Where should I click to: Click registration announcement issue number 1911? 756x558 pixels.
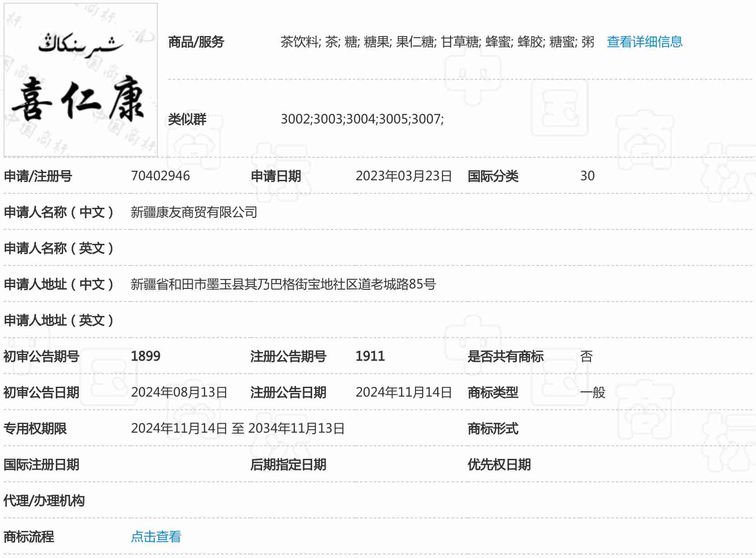370,356
